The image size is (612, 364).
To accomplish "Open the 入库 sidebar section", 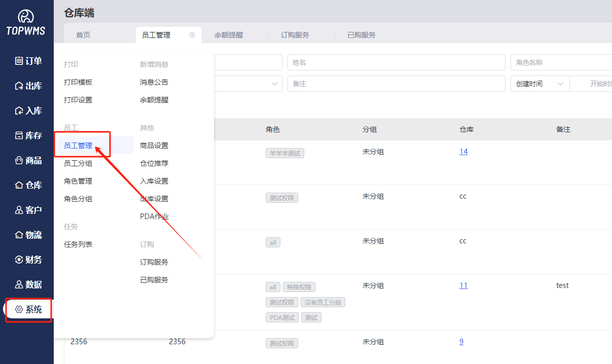I will (x=28, y=111).
